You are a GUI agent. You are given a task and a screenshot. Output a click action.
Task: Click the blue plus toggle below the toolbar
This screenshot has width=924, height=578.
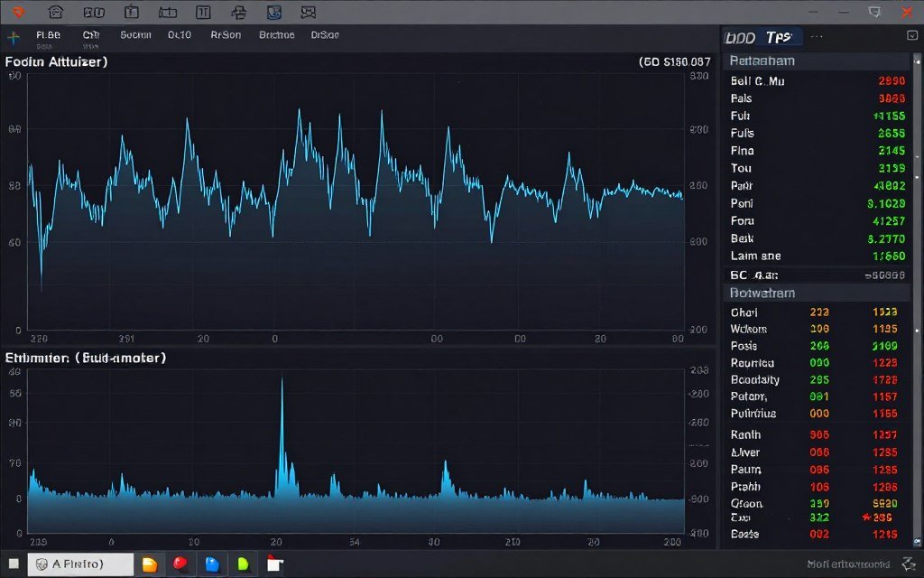point(13,36)
